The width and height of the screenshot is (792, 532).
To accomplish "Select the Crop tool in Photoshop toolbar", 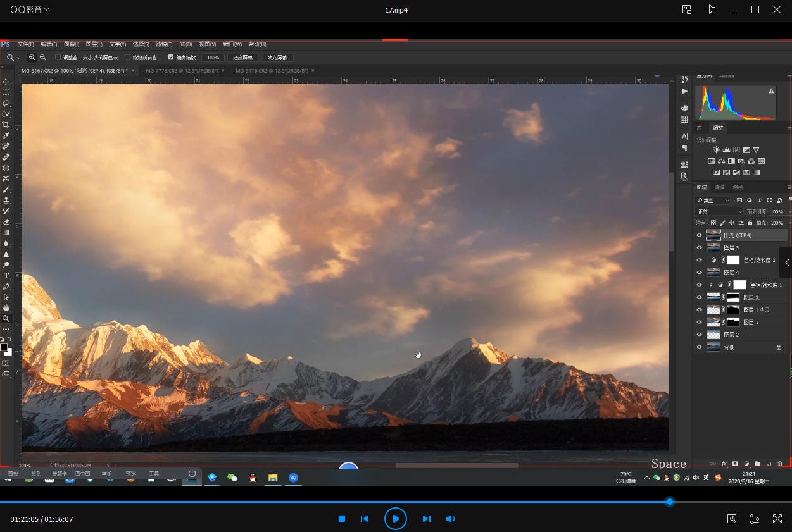I will 6,125.
